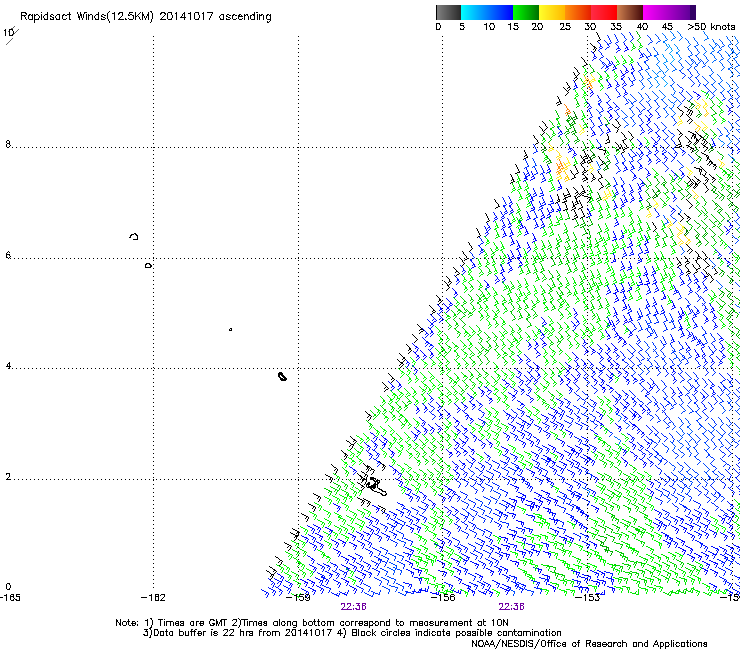Viewport: 740px width, 650px height.
Task: Click the '20141017 ascending' date label
Action: [x=215, y=17]
